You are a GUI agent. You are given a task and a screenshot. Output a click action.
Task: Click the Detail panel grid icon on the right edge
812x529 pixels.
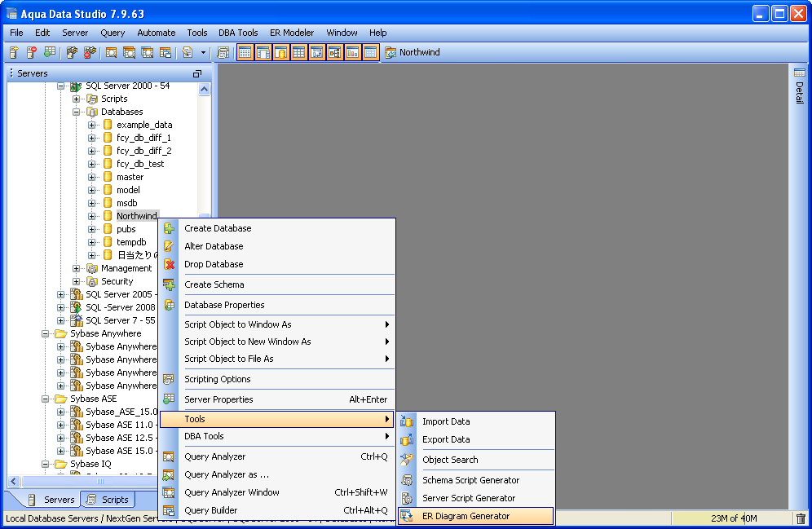[x=800, y=73]
